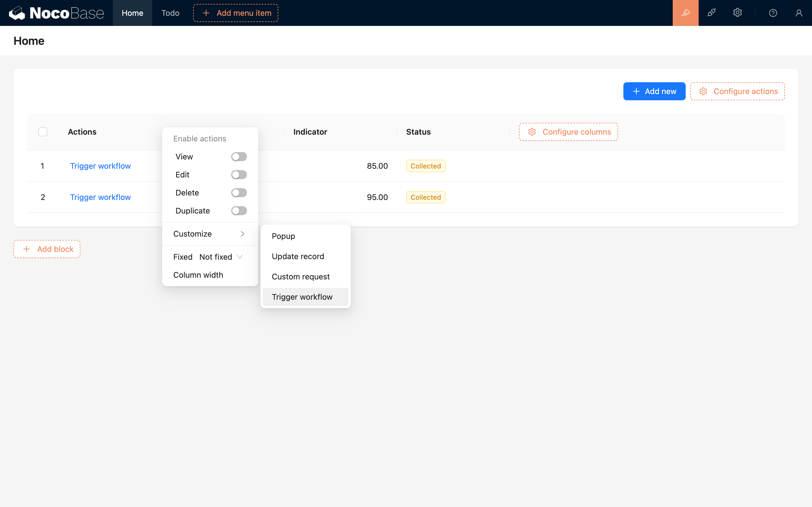
Task: Switch to the Todo tab
Action: point(170,13)
